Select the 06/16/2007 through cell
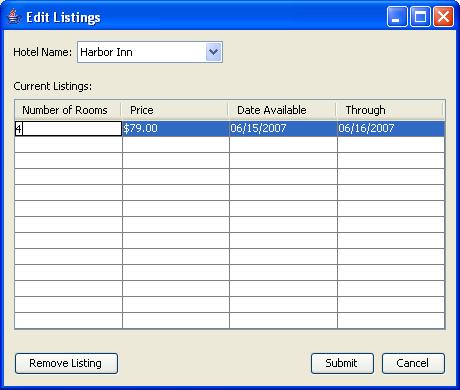Image resolution: width=460 pixels, height=390 pixels. tap(391, 128)
